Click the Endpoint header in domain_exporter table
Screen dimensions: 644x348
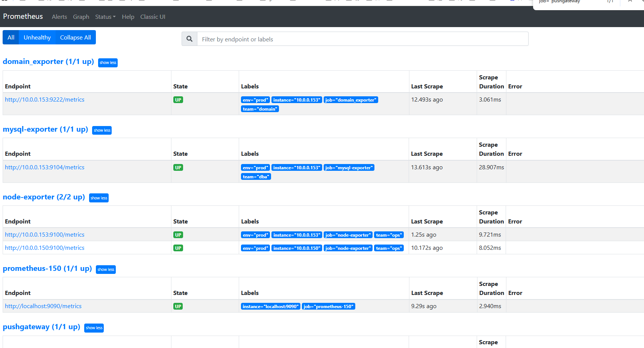(18, 86)
